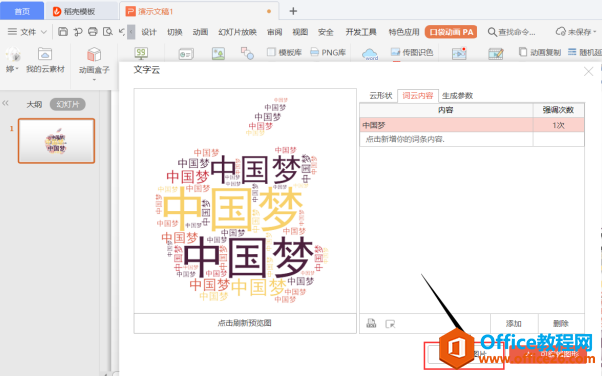The height and width of the screenshot is (376, 602).
Task: Click the 删除 button
Action: coord(561,323)
